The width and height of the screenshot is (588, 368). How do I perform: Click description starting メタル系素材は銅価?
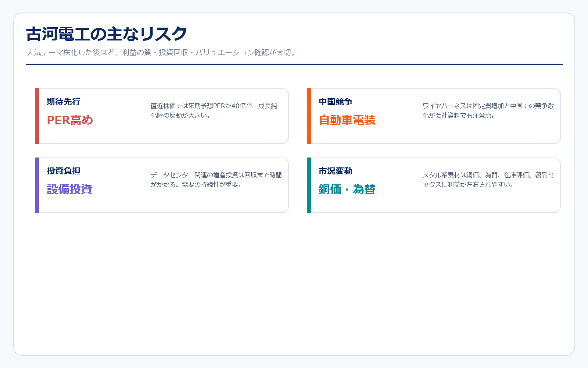pyautogui.click(x=488, y=180)
